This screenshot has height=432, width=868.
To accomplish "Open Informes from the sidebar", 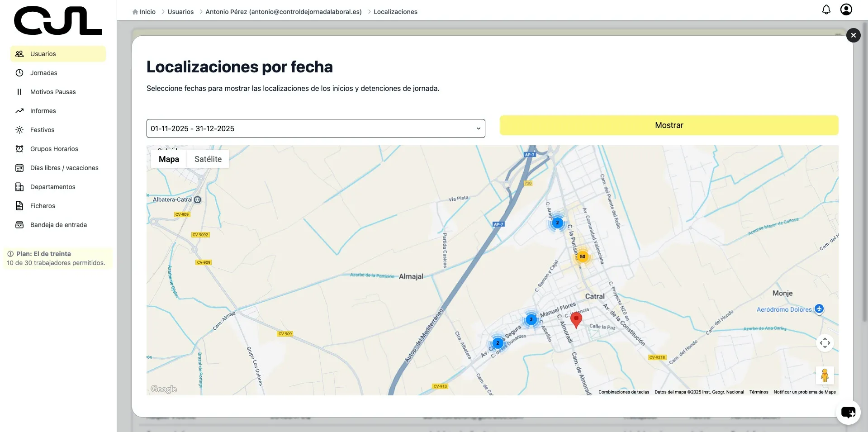I will click(43, 110).
